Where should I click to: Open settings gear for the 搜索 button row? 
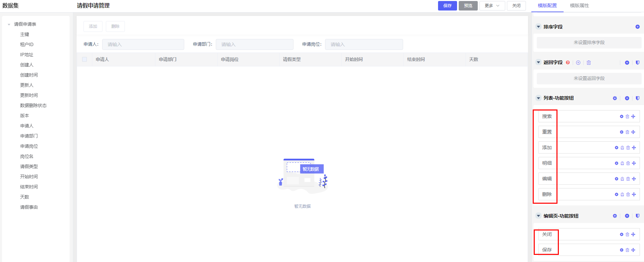pos(622,117)
